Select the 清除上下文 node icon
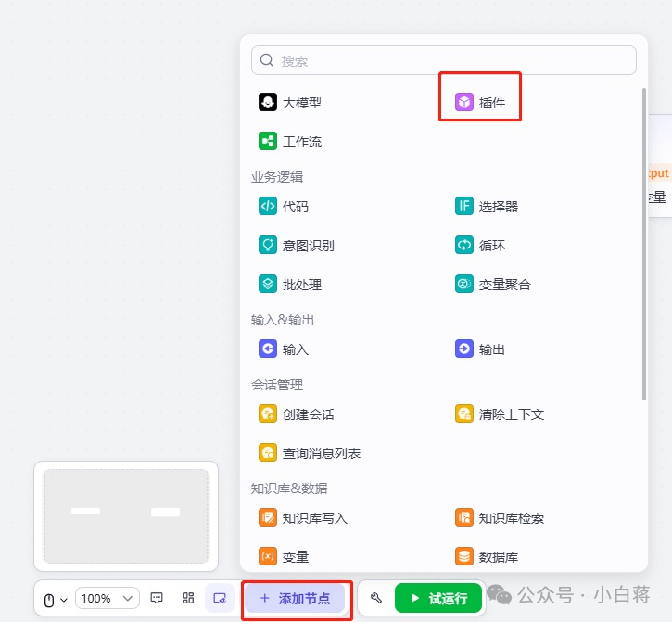Image resolution: width=672 pixels, height=622 pixels. point(464,414)
